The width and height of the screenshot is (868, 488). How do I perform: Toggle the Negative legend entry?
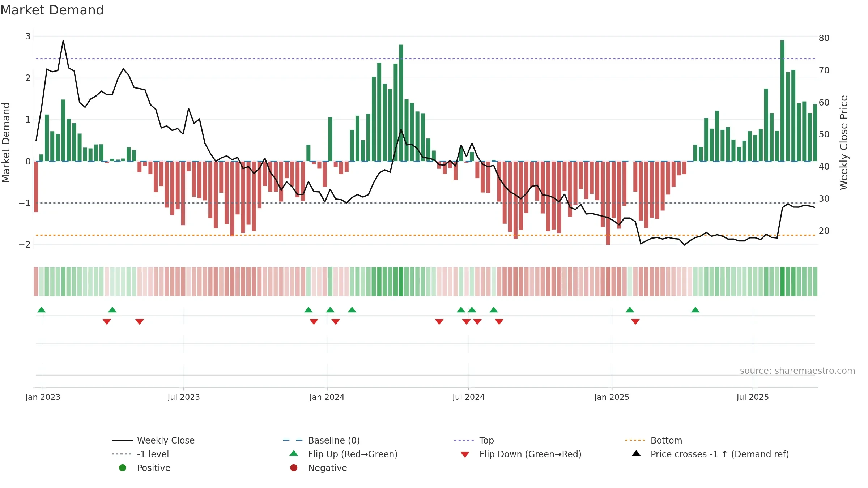pos(318,468)
